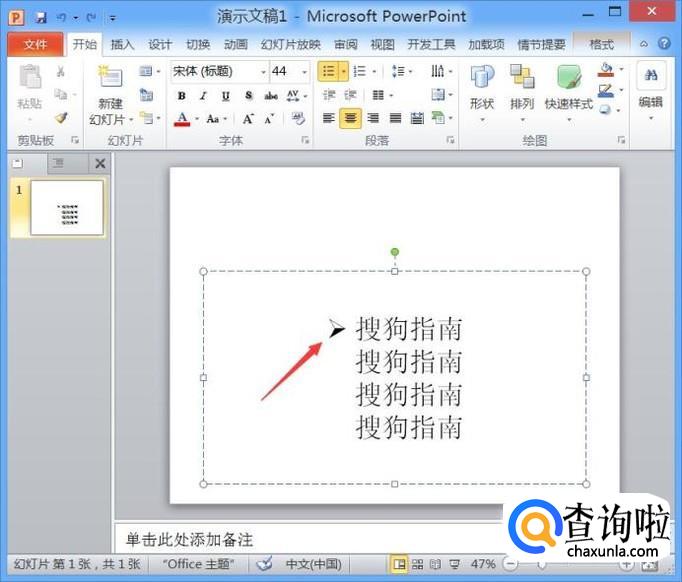Increase font size with the larger A icon

[x=248, y=118]
